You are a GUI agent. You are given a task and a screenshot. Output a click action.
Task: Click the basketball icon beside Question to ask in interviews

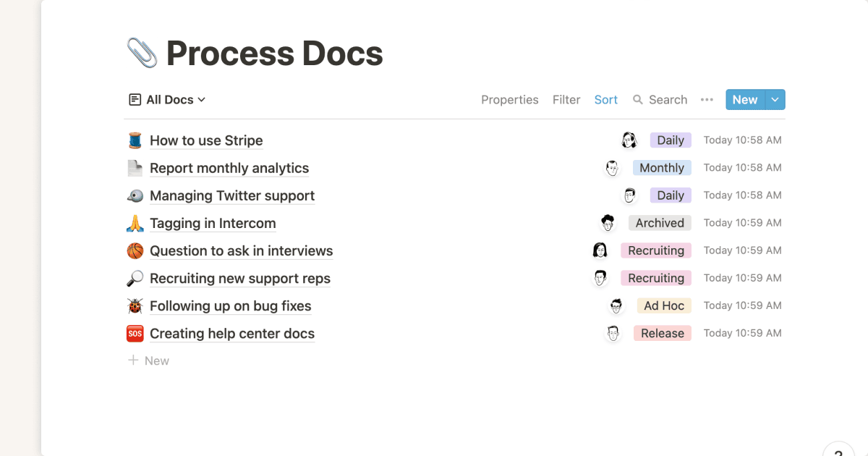[135, 251]
